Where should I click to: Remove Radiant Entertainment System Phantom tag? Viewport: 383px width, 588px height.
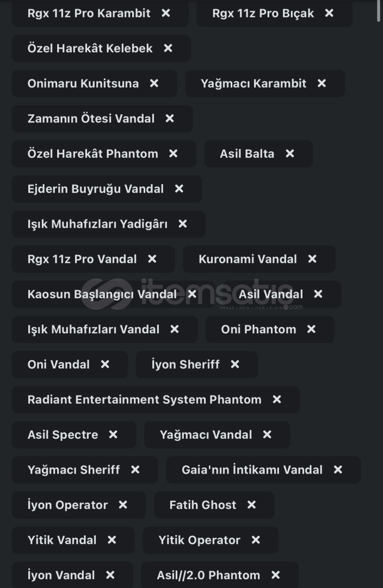click(276, 400)
